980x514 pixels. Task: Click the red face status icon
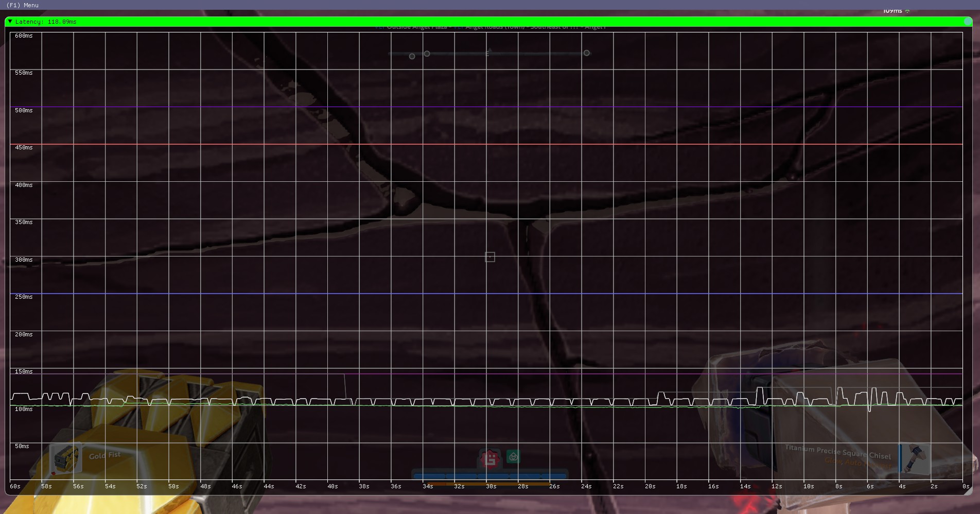(x=490, y=458)
